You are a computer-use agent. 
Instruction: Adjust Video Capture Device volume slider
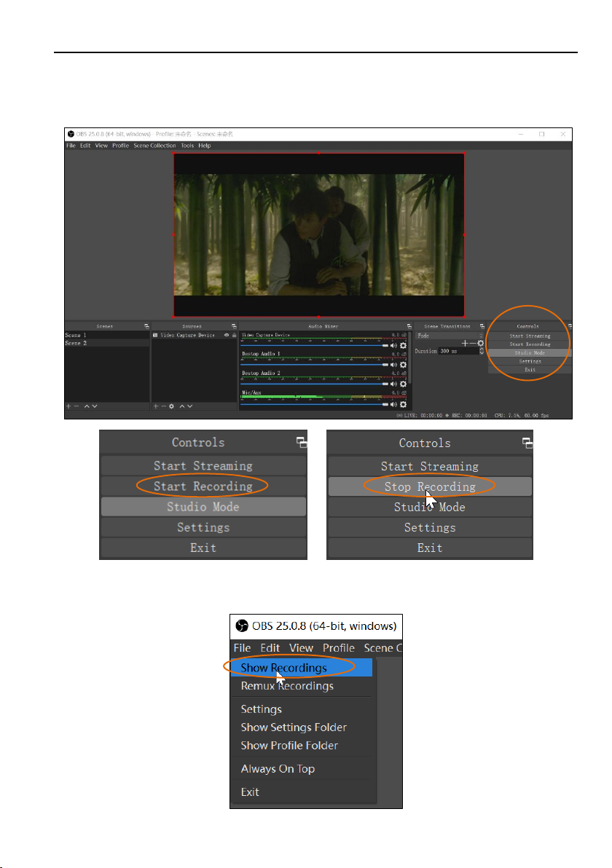314,345
